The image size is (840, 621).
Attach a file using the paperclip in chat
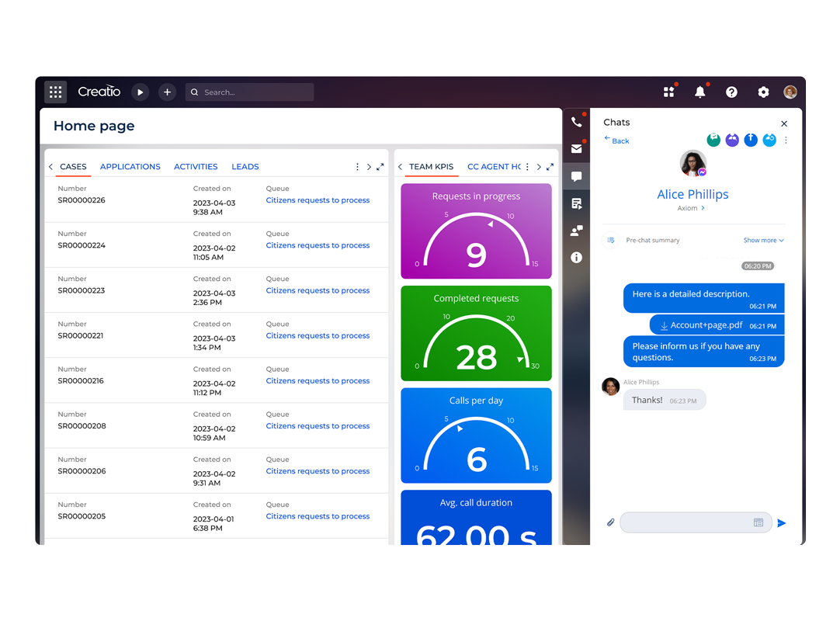click(x=610, y=522)
